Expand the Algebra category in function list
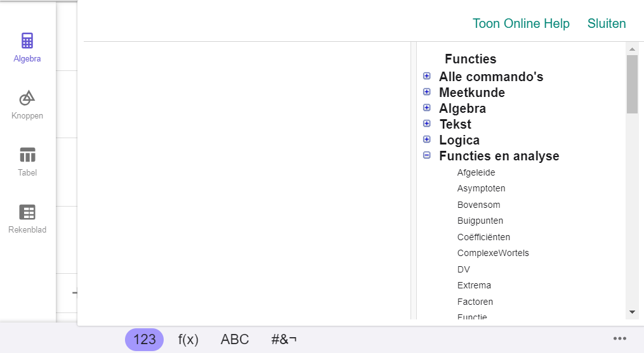The height and width of the screenshot is (353, 644). pyautogui.click(x=427, y=108)
